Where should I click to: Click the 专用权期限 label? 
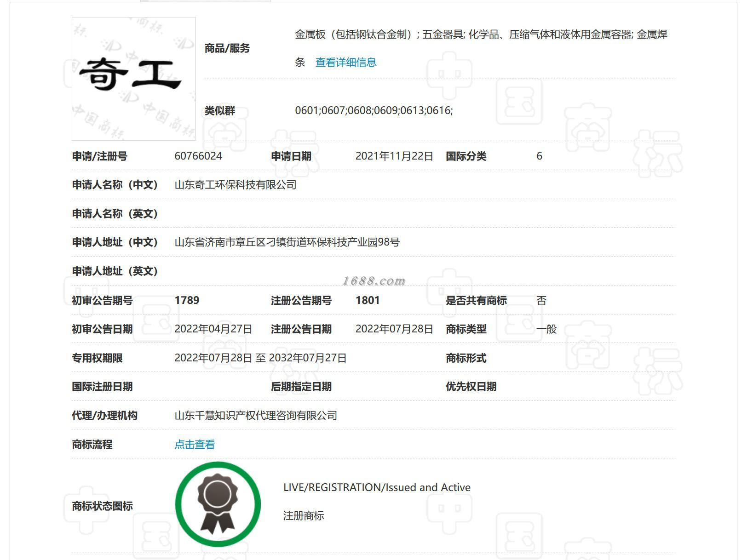[x=97, y=358]
